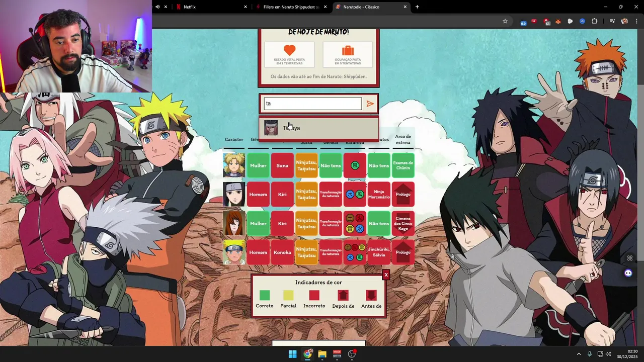Click the Homem cell in the Konoha row
644x362 pixels.
(258, 252)
